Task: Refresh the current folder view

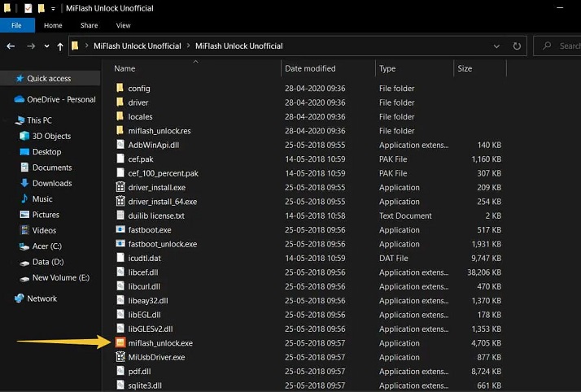Action: click(x=517, y=46)
